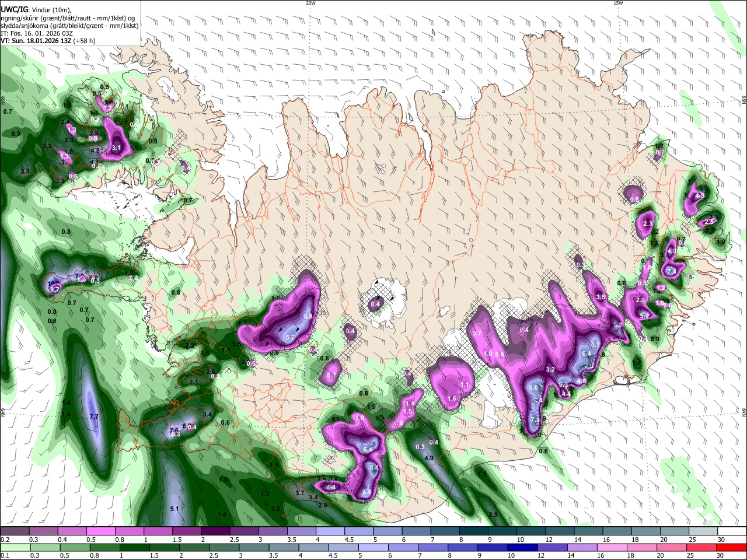This screenshot has width=747, height=560.
Task: Click the pale gray 25 swatch in snow legend
Action: (702, 531)
